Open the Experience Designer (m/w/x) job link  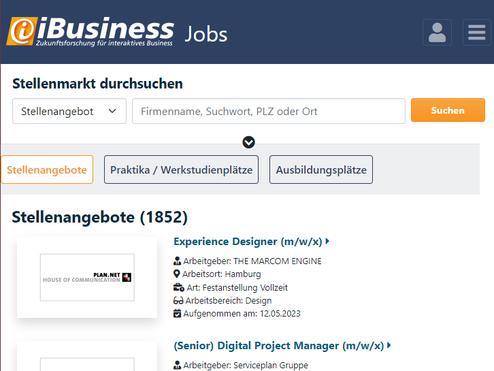point(248,241)
